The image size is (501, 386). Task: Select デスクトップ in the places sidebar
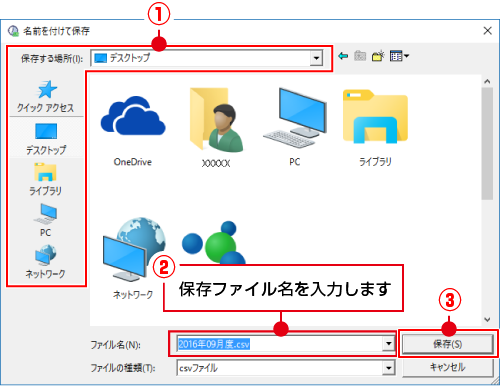pos(46,139)
